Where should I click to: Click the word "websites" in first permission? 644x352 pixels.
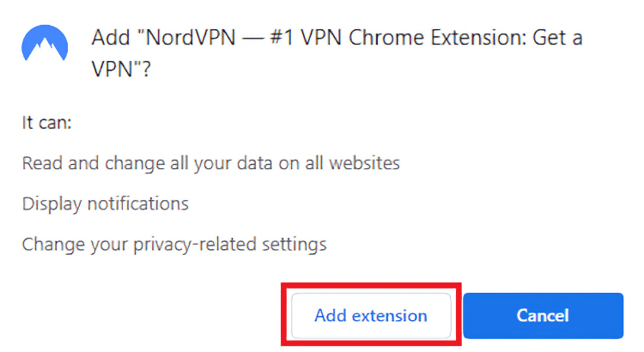pyautogui.click(x=364, y=163)
